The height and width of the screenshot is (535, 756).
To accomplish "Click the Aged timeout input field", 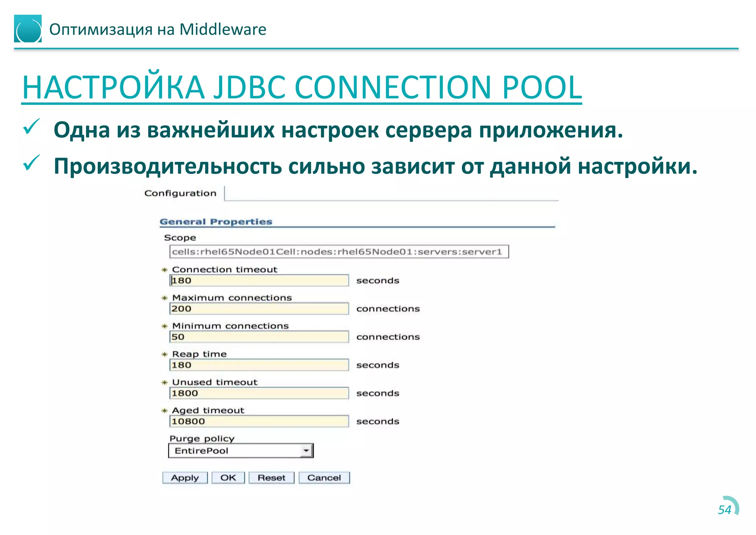I will 259,421.
